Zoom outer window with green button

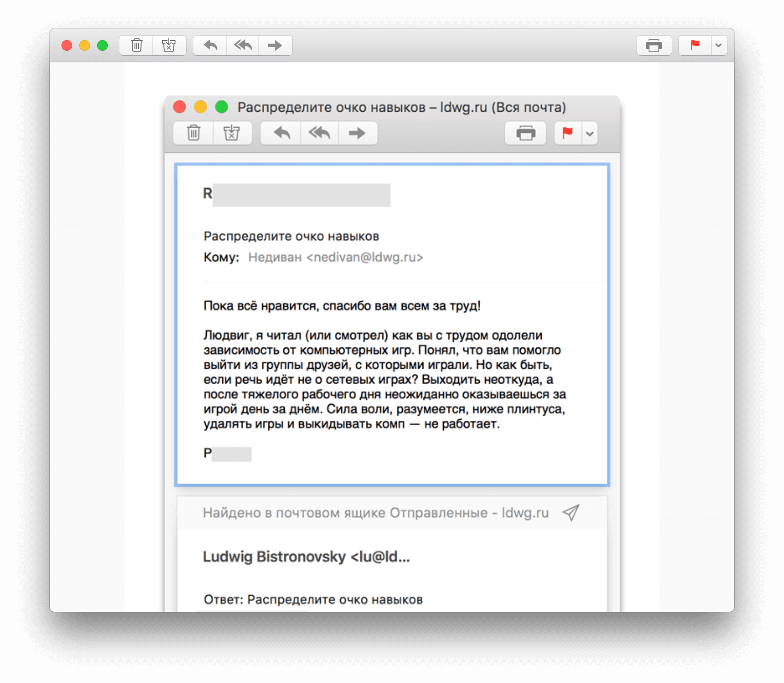(x=102, y=45)
